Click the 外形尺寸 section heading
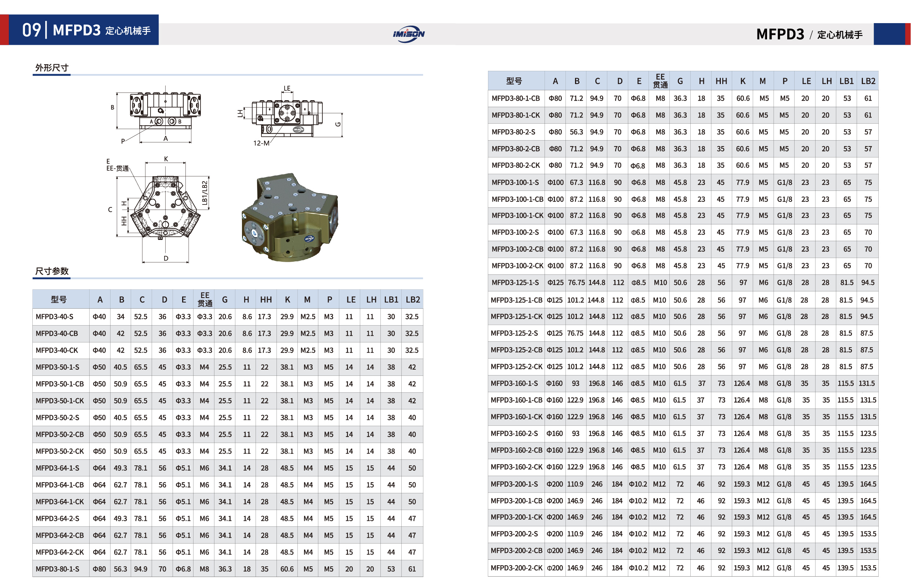 [x=52, y=68]
